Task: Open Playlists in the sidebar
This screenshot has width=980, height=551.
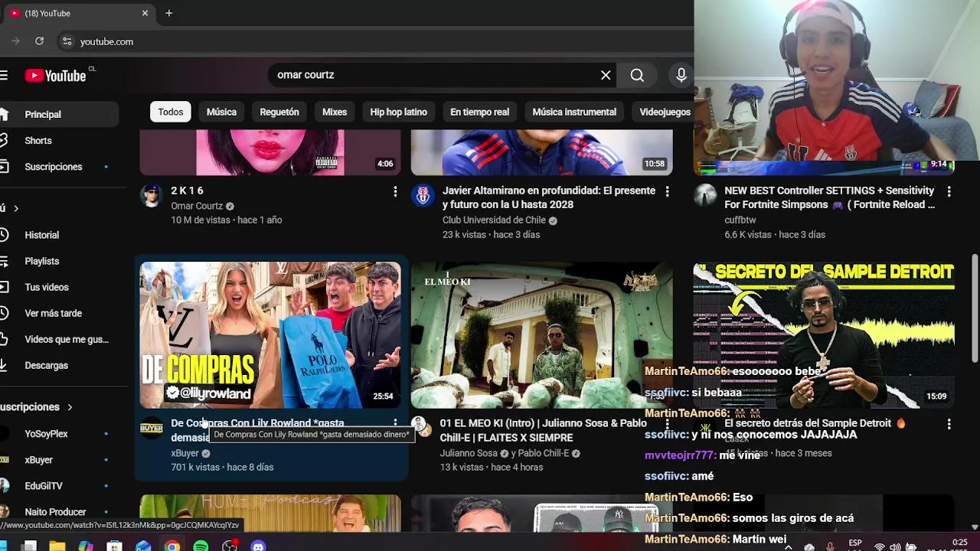Action: pyautogui.click(x=59, y=261)
